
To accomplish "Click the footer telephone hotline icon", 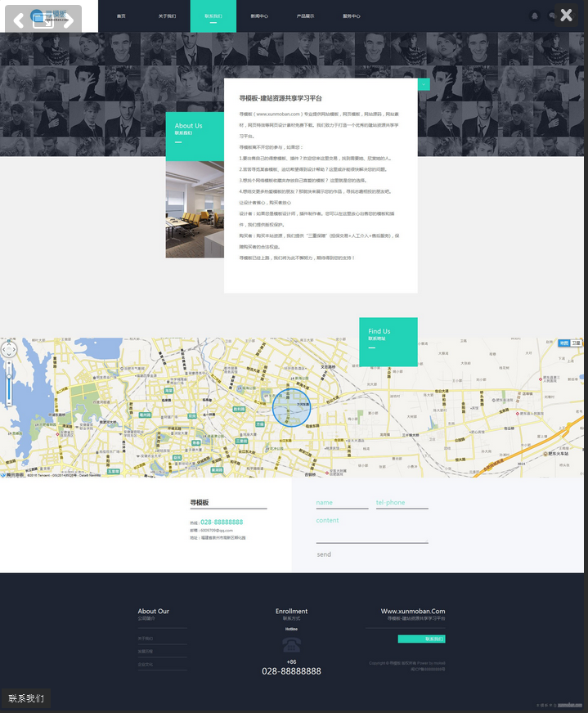I will (291, 645).
